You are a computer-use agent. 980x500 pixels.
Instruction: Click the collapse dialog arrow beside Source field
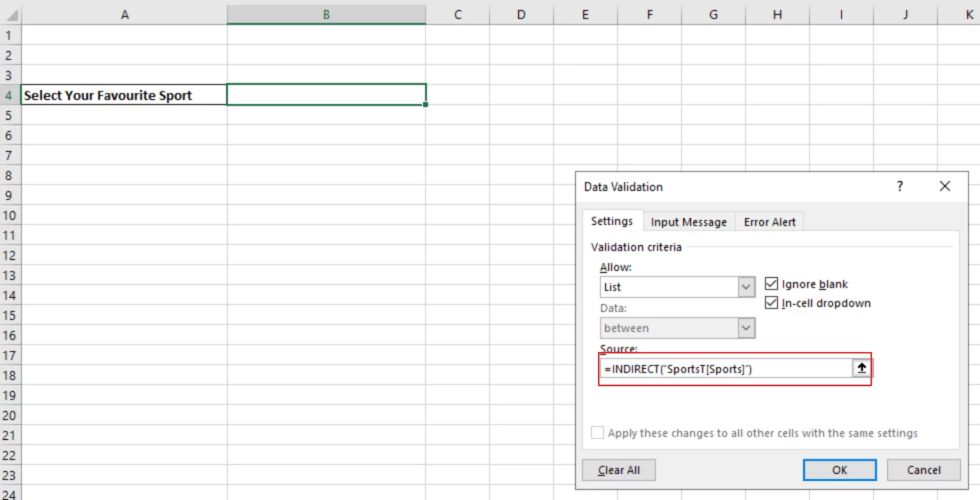[862, 368]
